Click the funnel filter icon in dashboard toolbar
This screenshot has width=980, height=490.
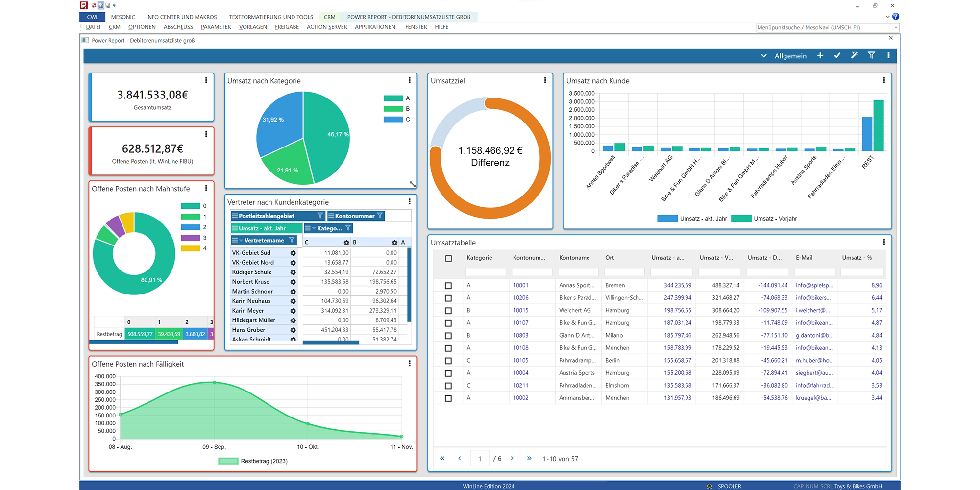(x=872, y=56)
